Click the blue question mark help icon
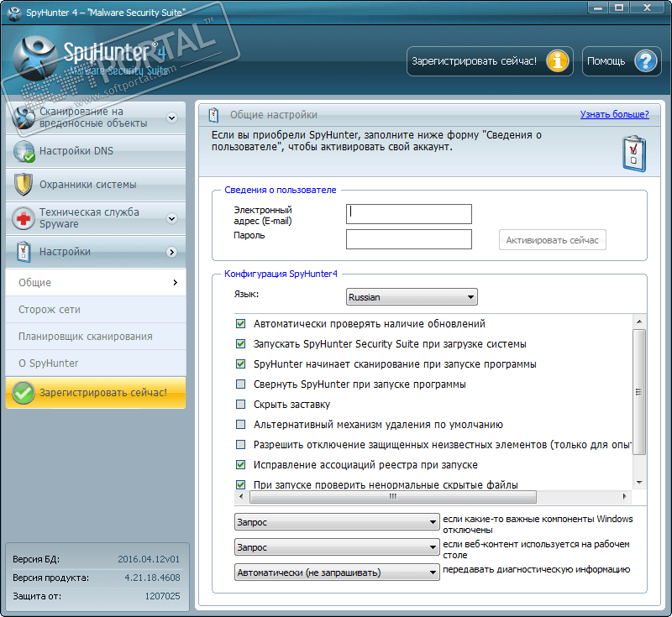This screenshot has height=617, width=672. coord(646,61)
